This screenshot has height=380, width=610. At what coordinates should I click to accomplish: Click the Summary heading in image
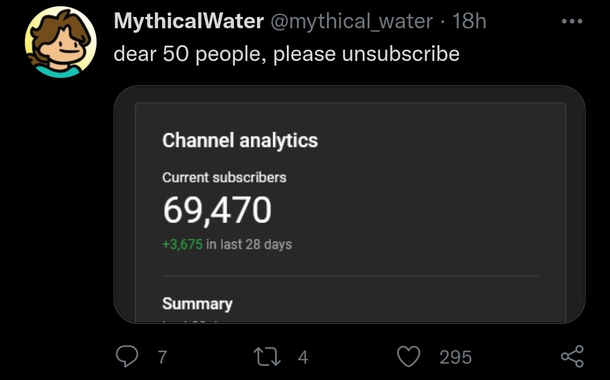197,304
